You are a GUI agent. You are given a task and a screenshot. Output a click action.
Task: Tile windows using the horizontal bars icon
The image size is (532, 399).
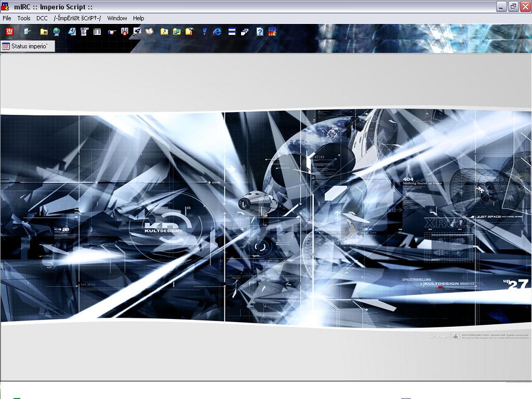[232, 32]
